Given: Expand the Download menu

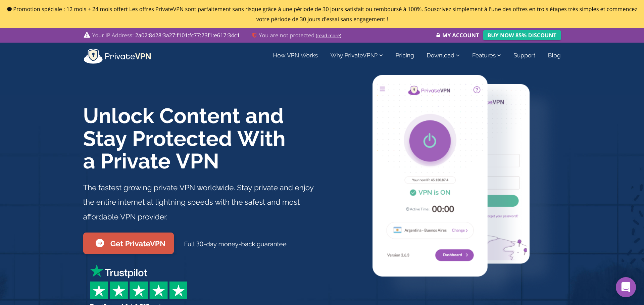Looking at the screenshot, I should point(443,55).
